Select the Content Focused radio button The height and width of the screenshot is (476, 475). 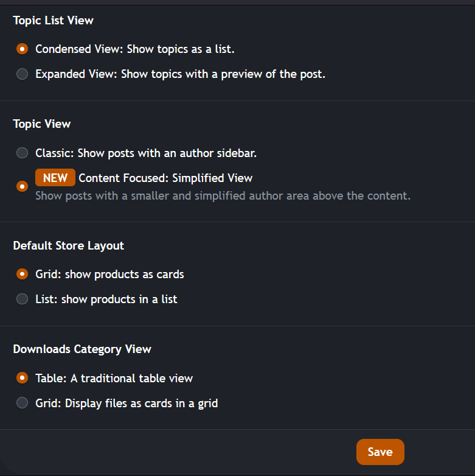point(23,186)
